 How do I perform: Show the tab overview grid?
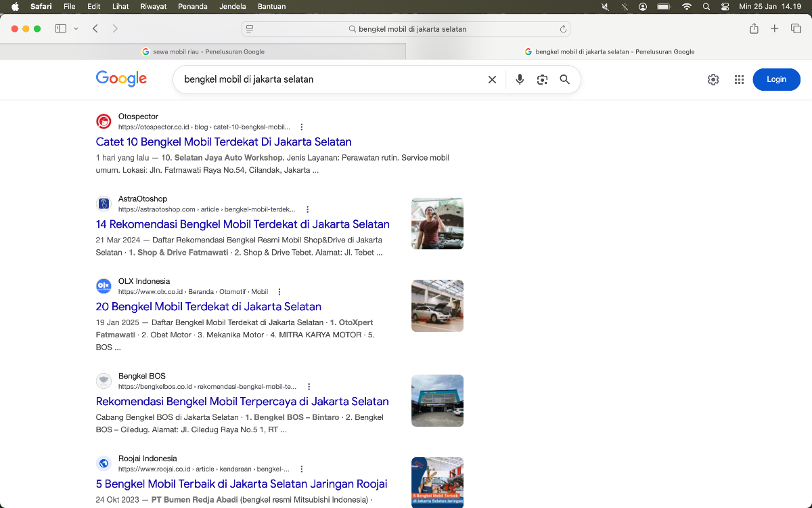tap(796, 28)
